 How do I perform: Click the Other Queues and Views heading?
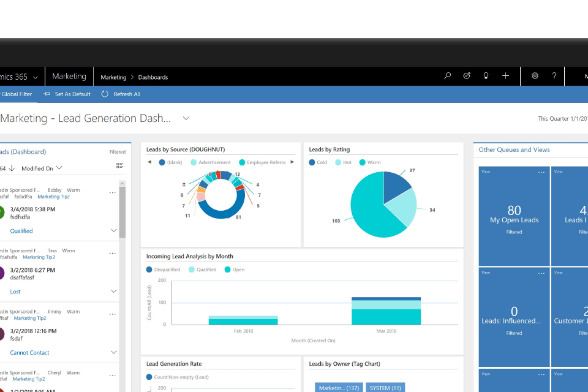tap(514, 149)
